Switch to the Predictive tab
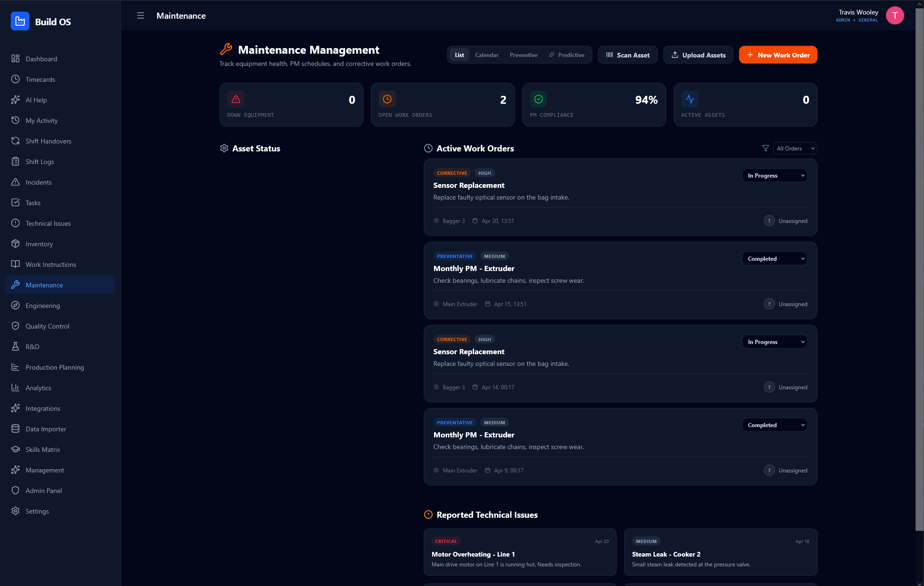This screenshot has width=924, height=586. coord(567,55)
